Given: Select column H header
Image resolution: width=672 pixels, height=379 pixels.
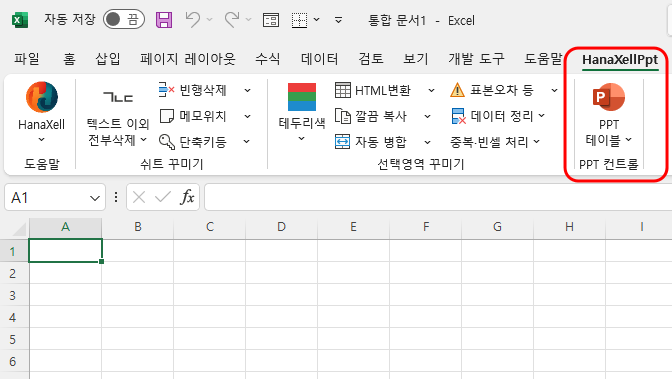Looking at the screenshot, I should pos(569,227).
